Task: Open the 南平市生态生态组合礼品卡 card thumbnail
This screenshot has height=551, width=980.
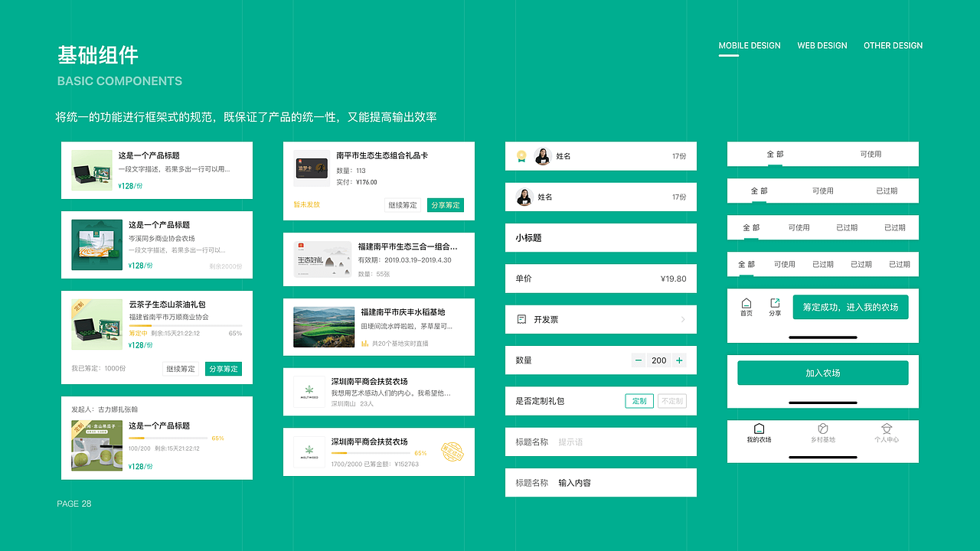Action: tap(312, 168)
